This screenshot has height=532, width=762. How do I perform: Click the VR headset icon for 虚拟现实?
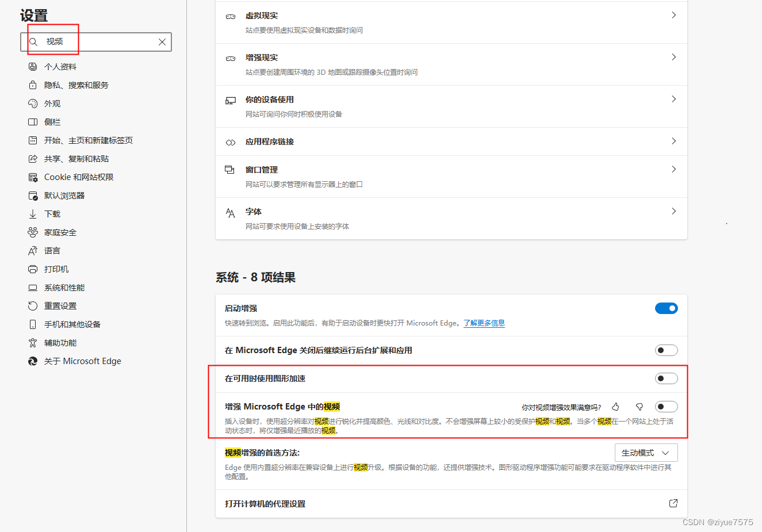click(231, 17)
